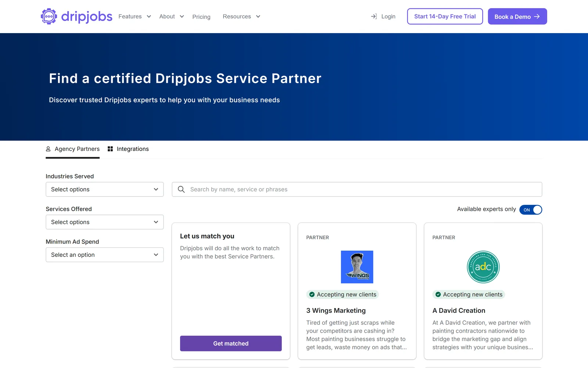This screenshot has height=368, width=588.
Task: Click Book a Demo button
Action: click(517, 17)
